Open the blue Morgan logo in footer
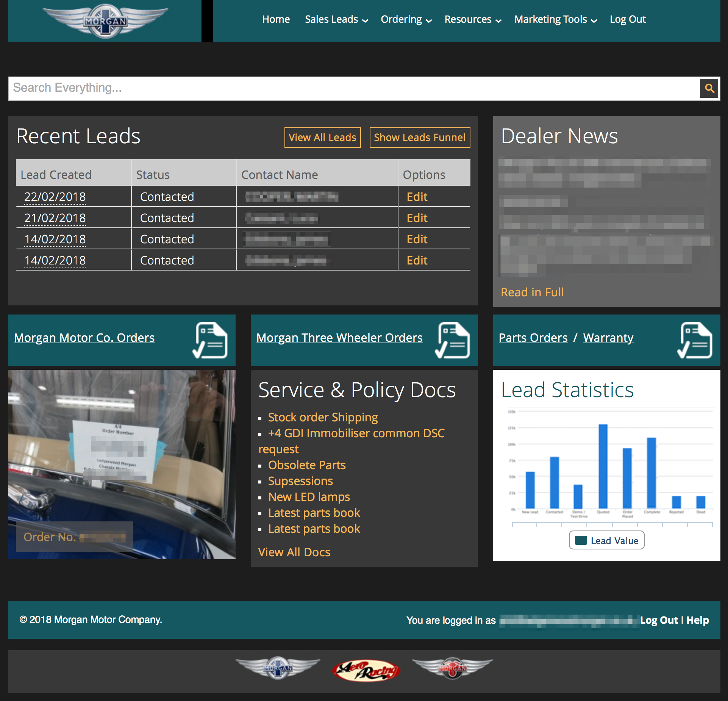Image resolution: width=728 pixels, height=701 pixels. 278,668
